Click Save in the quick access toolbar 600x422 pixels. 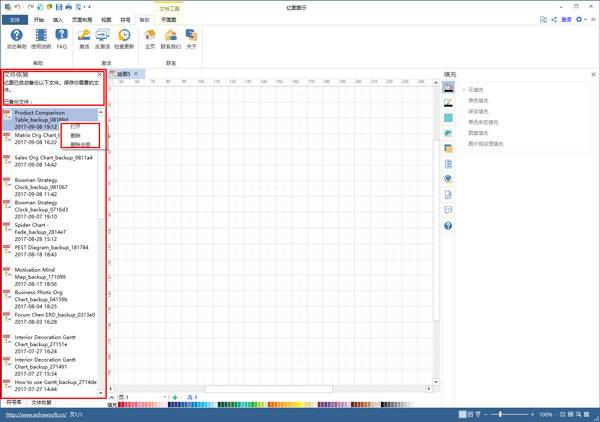coord(59,7)
